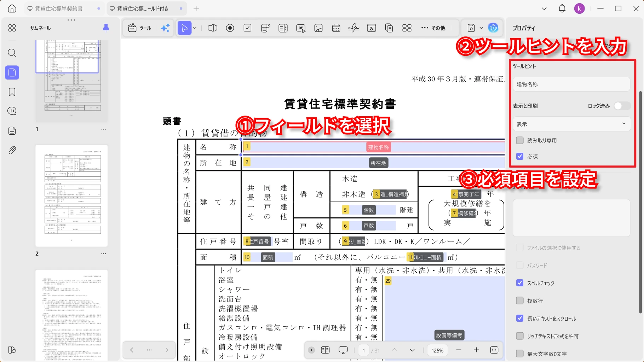Open page layout view button
The height and width of the screenshot is (362, 644).
point(325,350)
